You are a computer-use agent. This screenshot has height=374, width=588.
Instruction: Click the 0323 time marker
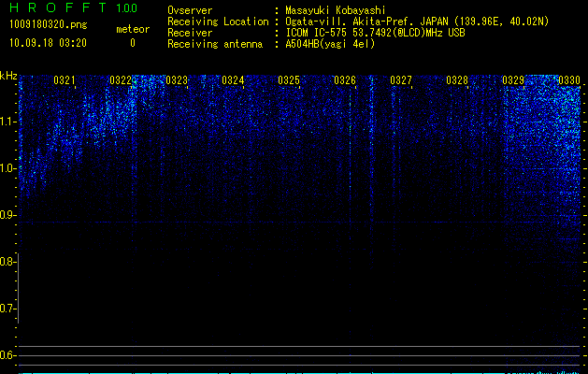(x=177, y=80)
